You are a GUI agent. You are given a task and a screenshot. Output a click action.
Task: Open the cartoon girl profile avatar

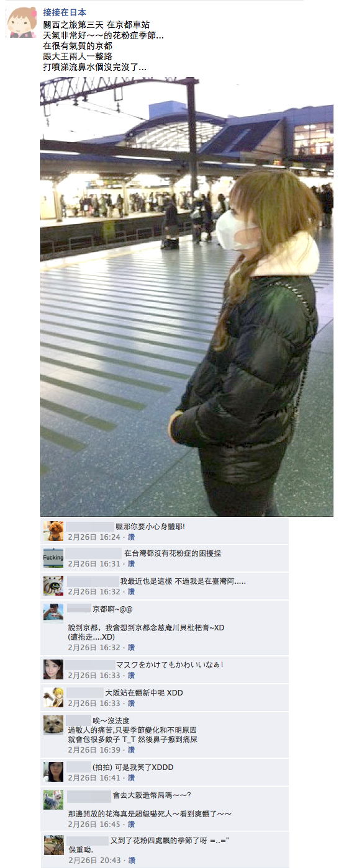(22, 22)
